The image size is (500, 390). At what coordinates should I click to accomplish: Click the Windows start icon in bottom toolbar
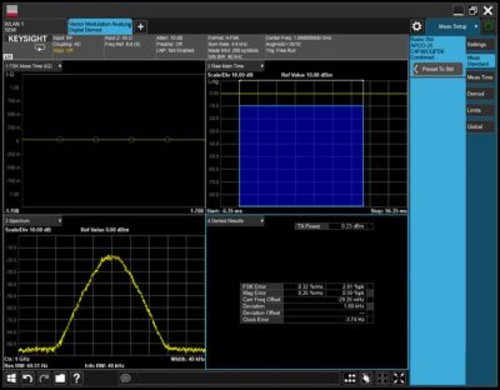coord(11,378)
